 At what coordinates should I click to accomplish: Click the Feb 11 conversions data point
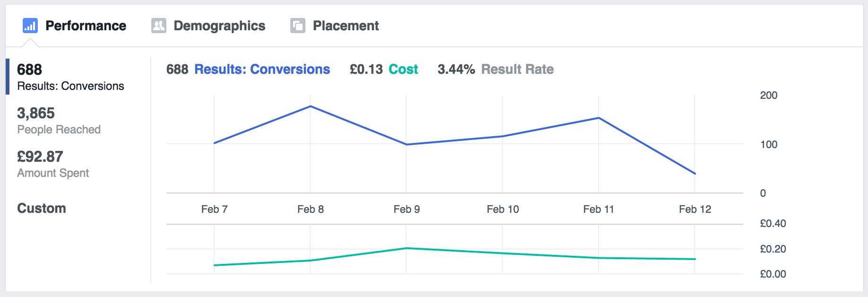click(x=599, y=118)
